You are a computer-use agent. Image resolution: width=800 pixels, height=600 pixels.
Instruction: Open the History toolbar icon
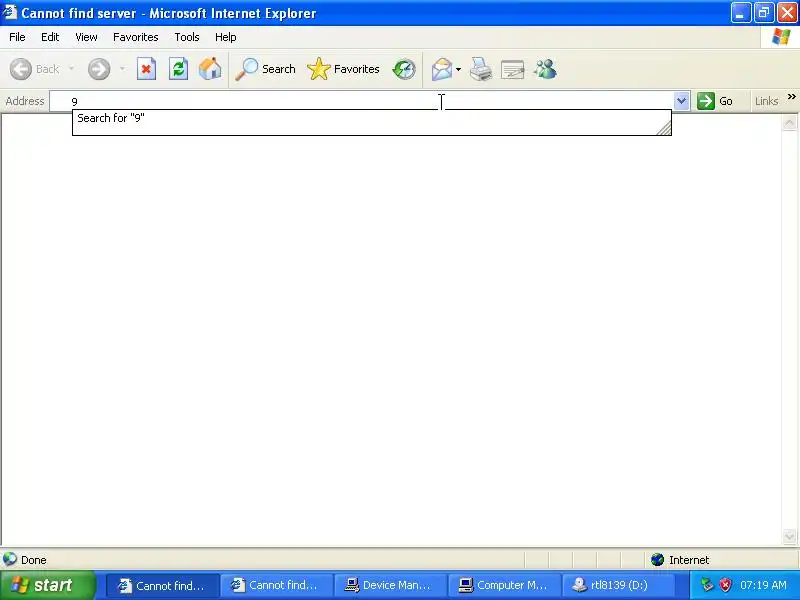point(404,69)
